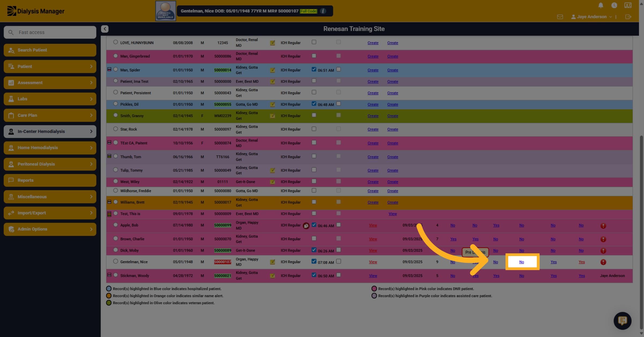Open the notifications bell icon
This screenshot has height=337, width=644.
[x=601, y=5]
